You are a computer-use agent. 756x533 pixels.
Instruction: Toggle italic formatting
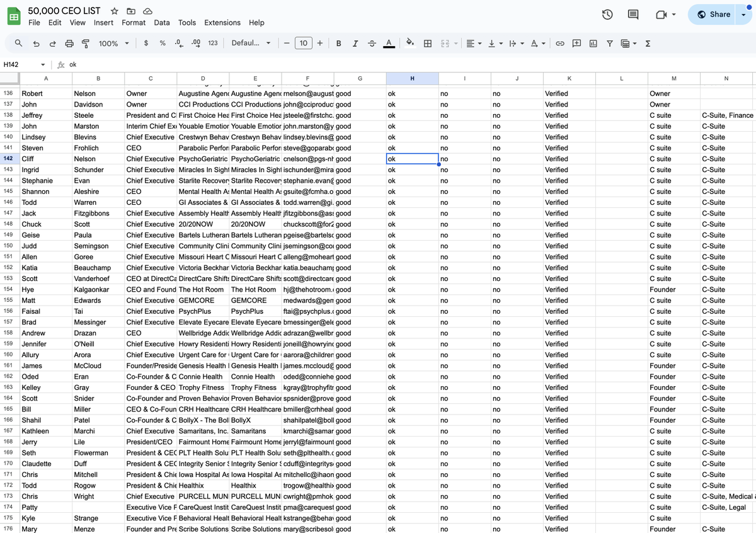click(353, 43)
